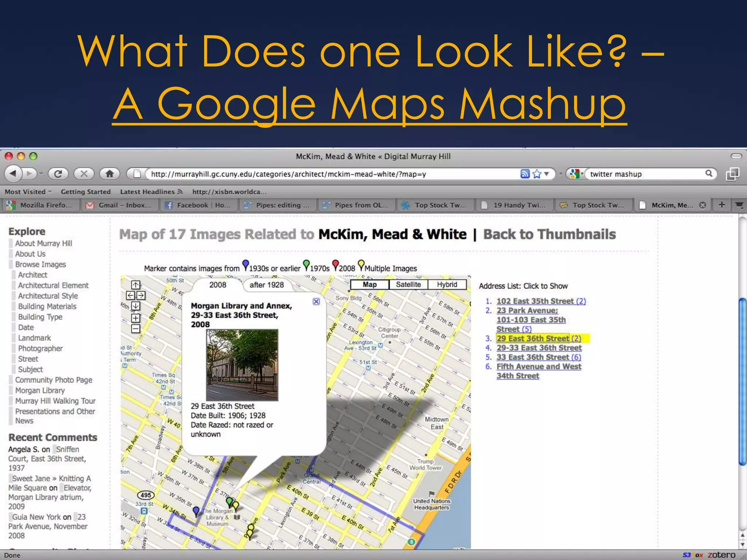Image resolution: width=747 pixels, height=560 pixels.
Task: Click the RSS feed icon in address bar
Action: [x=525, y=174]
